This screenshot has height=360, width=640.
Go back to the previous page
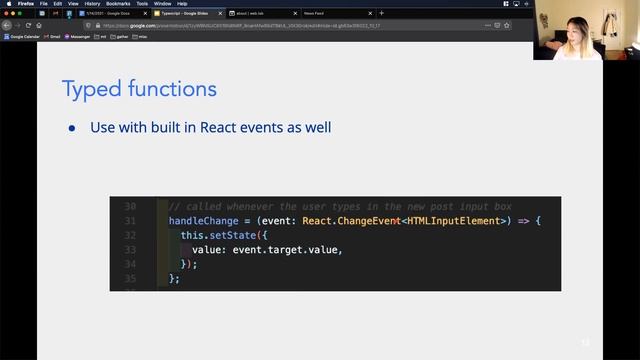(7, 25)
